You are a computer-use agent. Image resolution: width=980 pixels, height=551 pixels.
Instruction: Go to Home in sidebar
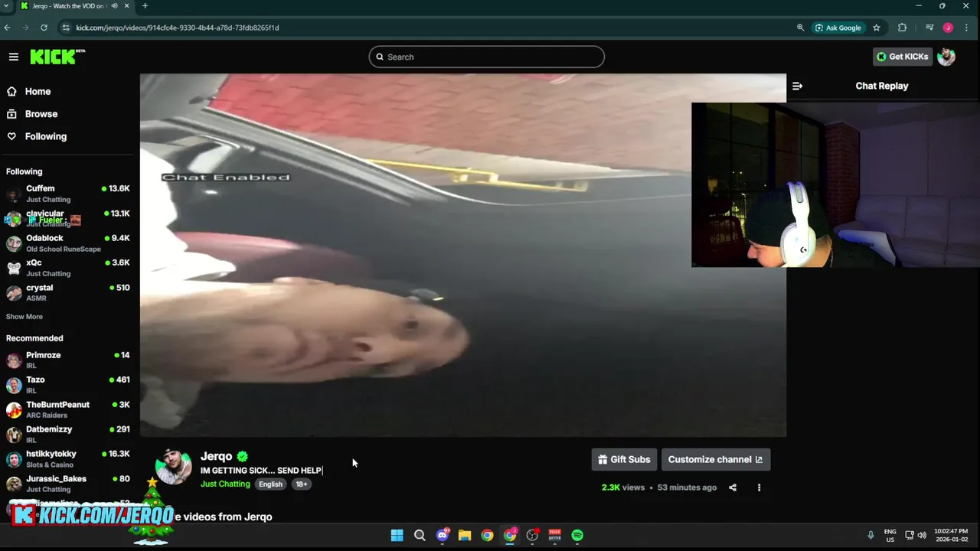38,91
